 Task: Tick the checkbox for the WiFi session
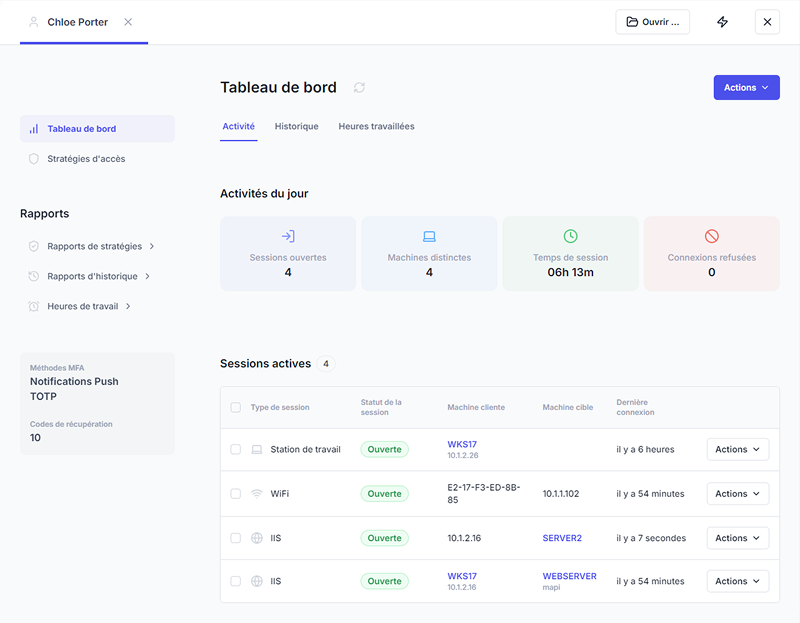[x=236, y=494]
